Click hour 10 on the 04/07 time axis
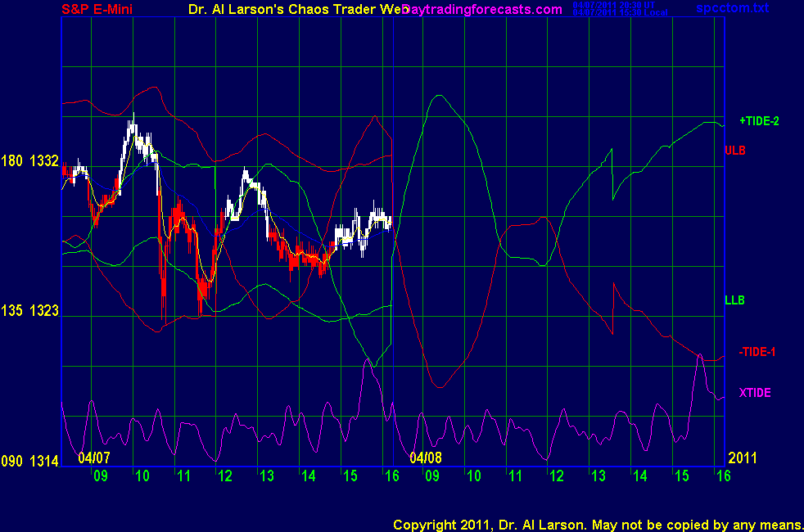Viewport: 804px width, 532px height. coord(142,476)
